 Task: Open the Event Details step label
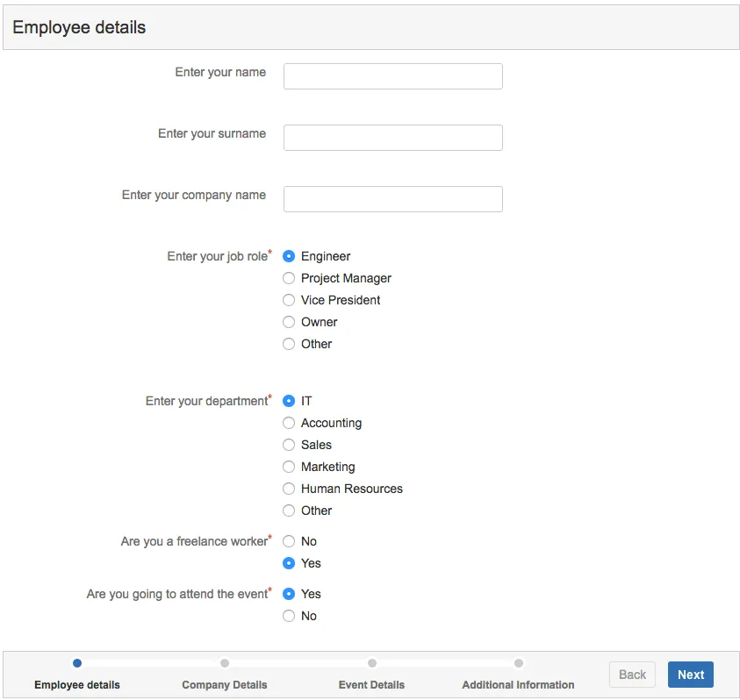tap(372, 685)
